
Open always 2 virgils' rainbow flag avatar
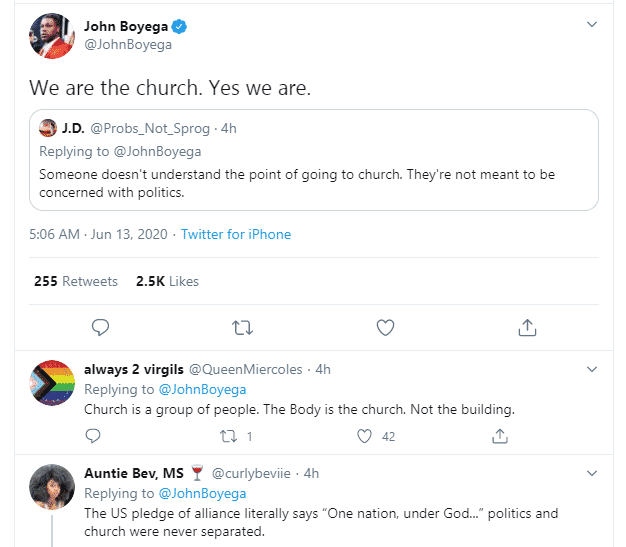pyautogui.click(x=51, y=384)
